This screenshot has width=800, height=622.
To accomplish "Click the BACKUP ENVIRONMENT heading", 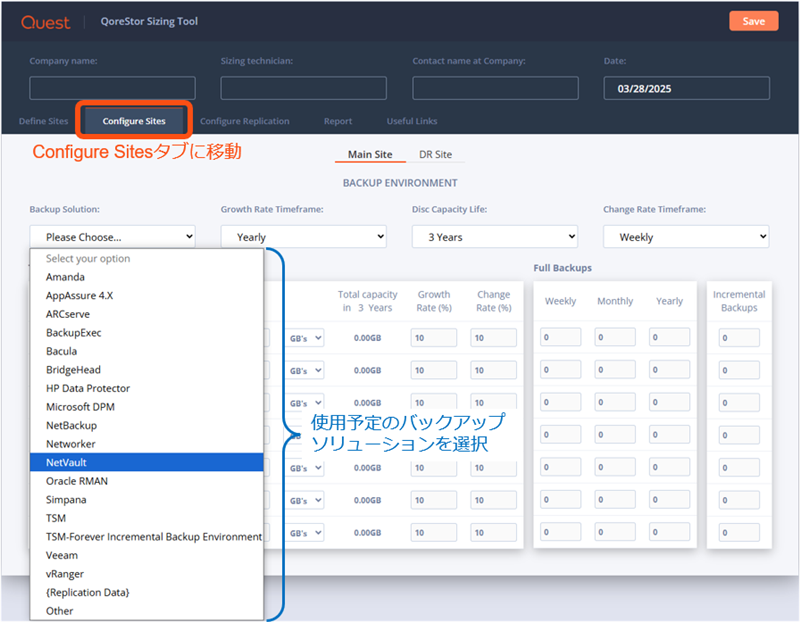I will pyautogui.click(x=400, y=183).
